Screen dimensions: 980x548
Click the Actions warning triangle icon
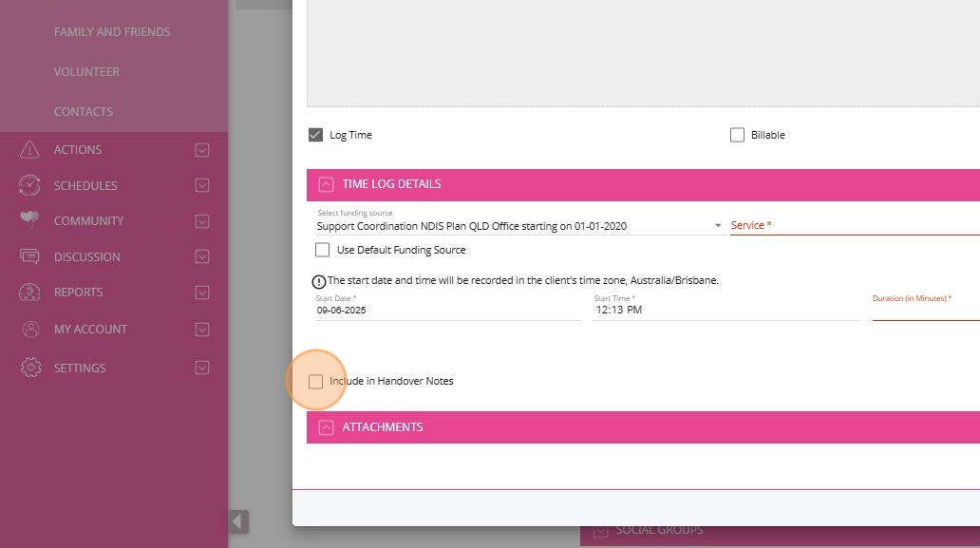pyautogui.click(x=29, y=149)
